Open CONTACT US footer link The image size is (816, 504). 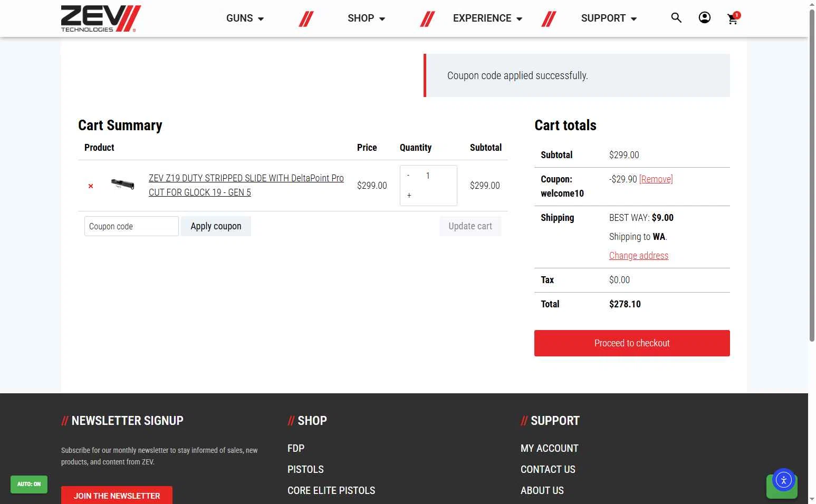pyautogui.click(x=548, y=469)
